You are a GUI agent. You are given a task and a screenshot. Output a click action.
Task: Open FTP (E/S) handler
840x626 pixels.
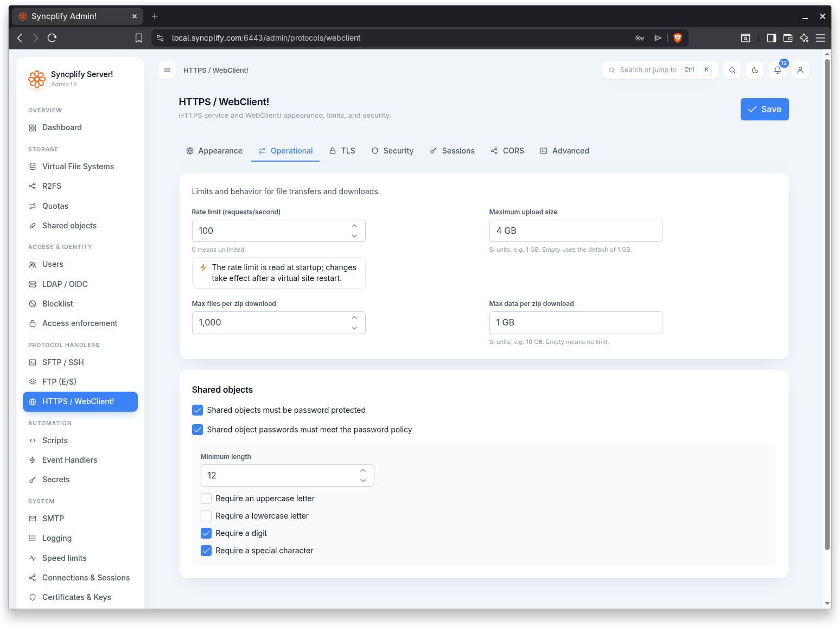point(80,382)
